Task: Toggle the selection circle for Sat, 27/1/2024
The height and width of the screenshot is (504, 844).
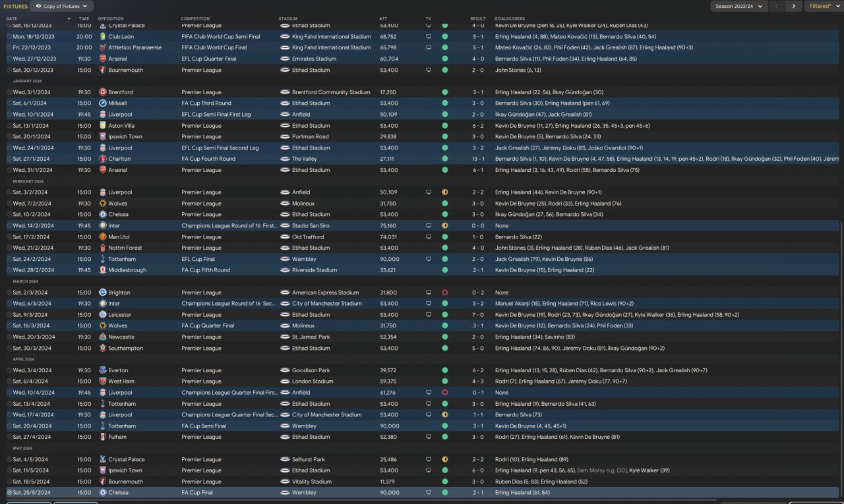Action: pyautogui.click(x=9, y=159)
